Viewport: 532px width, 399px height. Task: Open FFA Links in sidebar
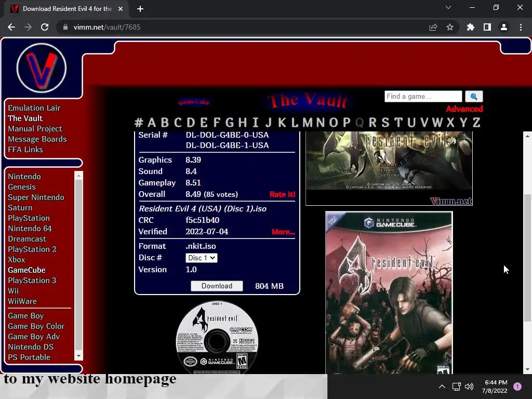(25, 150)
